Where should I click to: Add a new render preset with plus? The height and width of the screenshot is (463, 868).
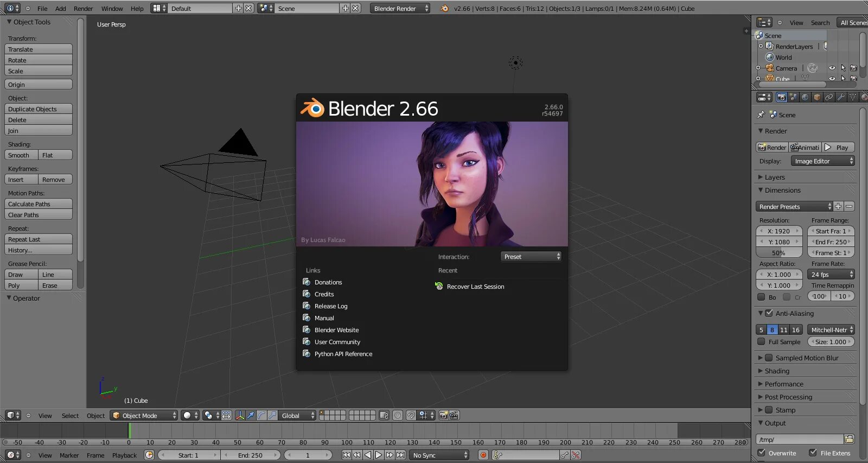[x=838, y=206]
